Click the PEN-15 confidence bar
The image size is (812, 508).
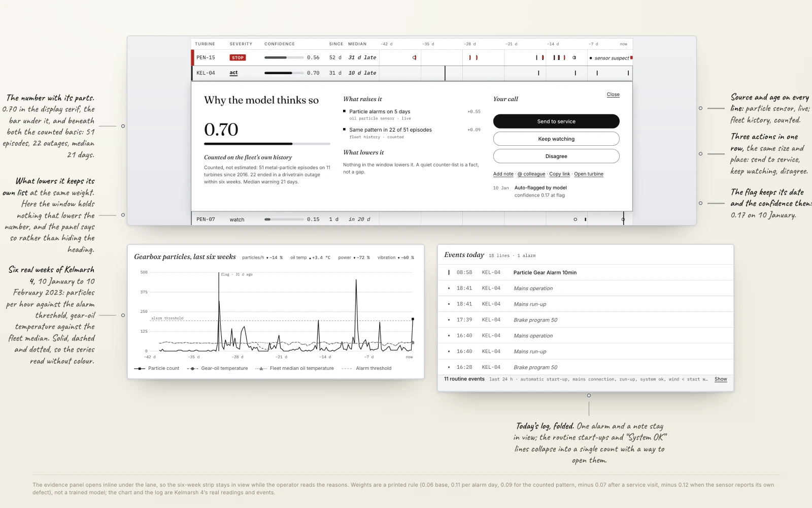284,58
